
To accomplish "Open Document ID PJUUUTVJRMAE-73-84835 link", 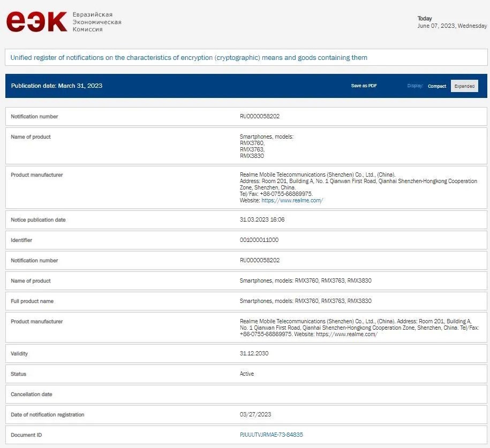I will 271,435.
